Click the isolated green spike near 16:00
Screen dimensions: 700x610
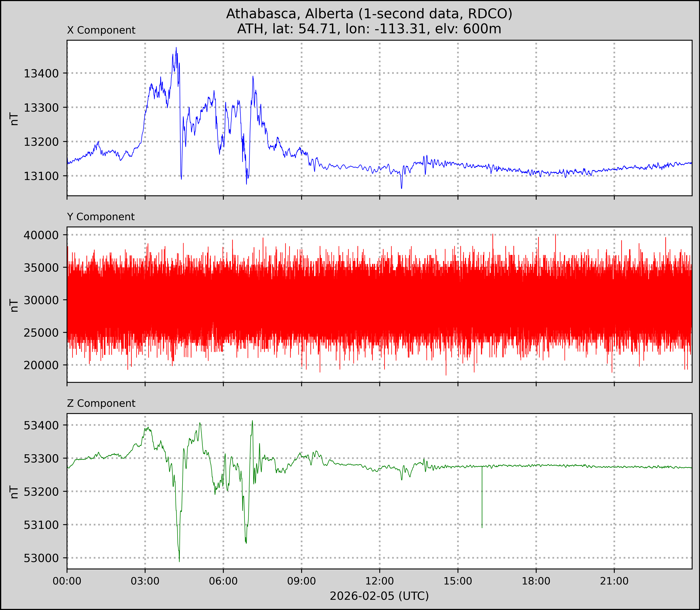click(482, 504)
